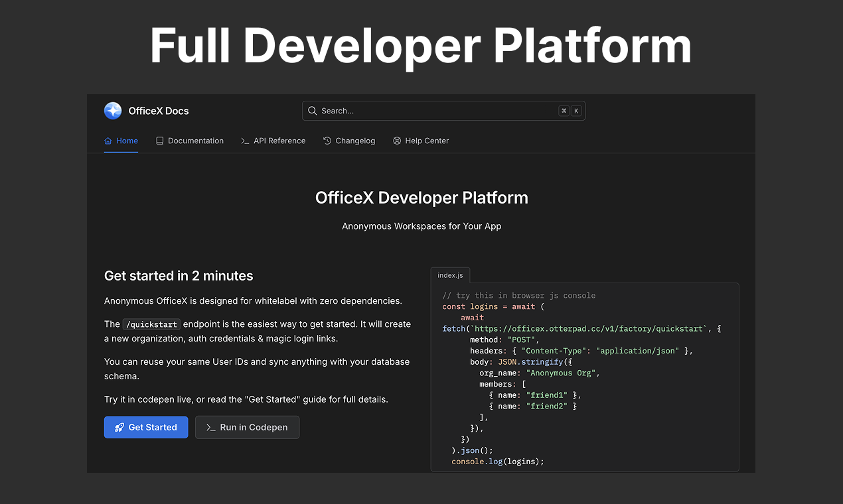Click the /quickstart inline code text

click(151, 324)
